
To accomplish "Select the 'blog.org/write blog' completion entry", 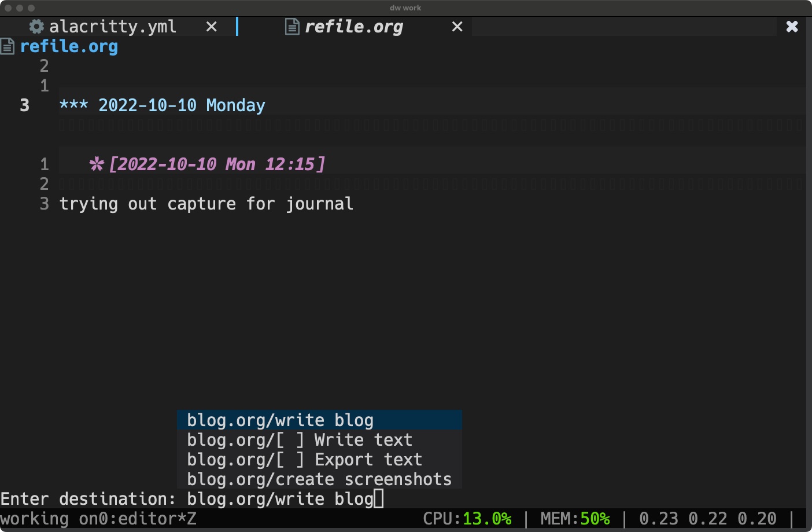I will 319,420.
